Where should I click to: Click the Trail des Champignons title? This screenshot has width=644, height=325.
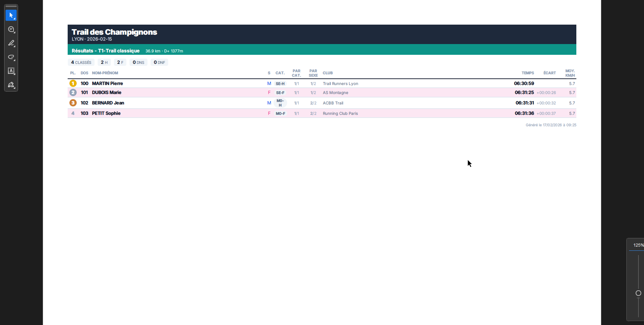[114, 32]
